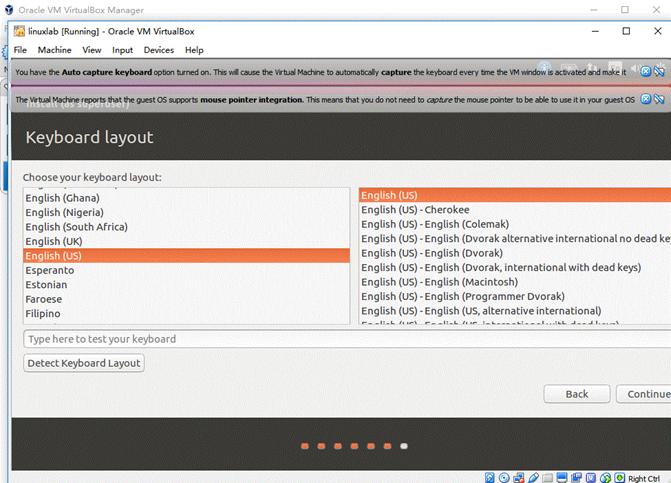Screen dimensions: 671x483
Task: Click the video capture status icon
Action: [576, 478]
